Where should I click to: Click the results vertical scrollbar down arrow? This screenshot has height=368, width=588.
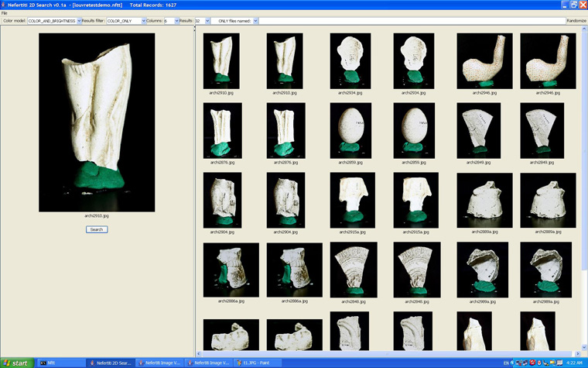point(585,347)
